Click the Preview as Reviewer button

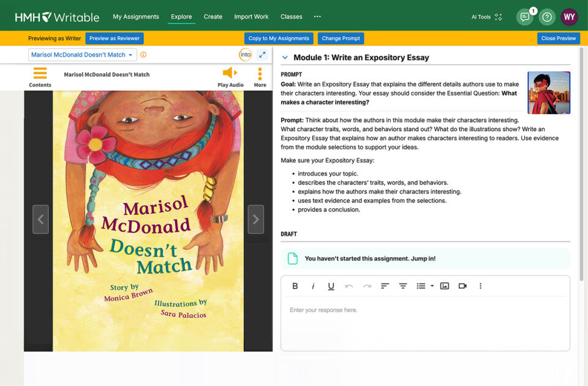[115, 38]
